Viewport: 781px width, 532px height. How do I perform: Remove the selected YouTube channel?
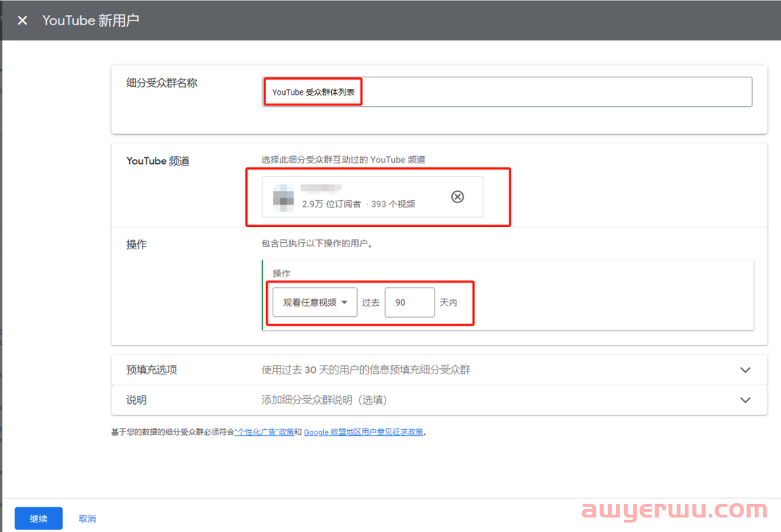pos(457,197)
